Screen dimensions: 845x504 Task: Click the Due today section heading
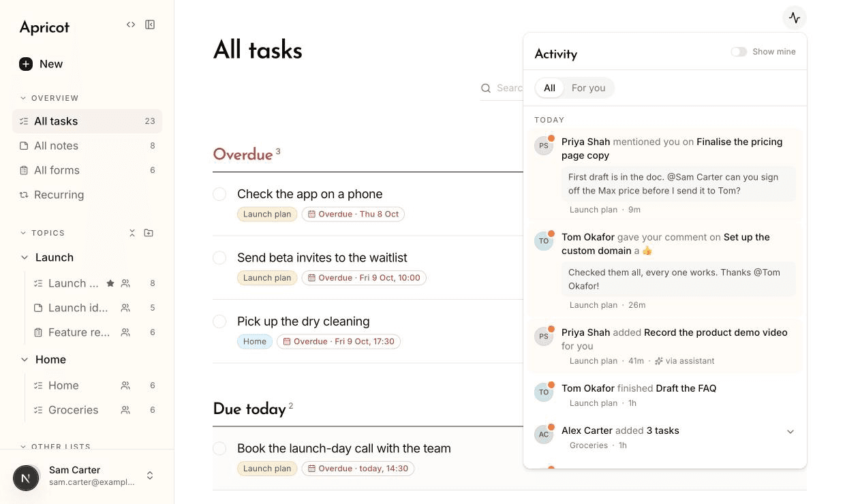pyautogui.click(x=249, y=409)
